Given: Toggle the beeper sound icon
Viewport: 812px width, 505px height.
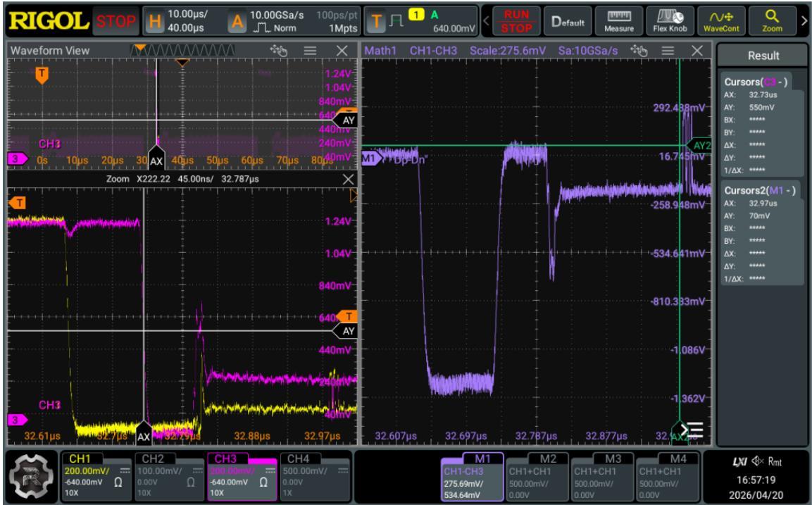Looking at the screenshot, I should pos(758,461).
